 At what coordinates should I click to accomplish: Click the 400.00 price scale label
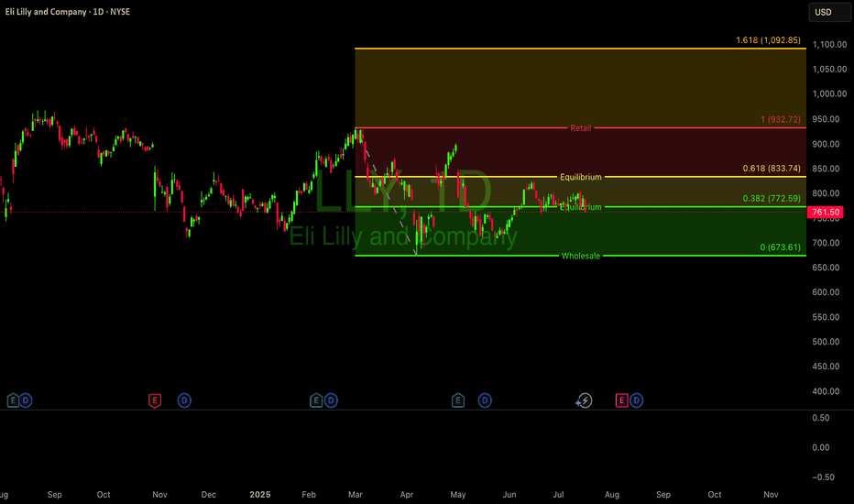click(x=826, y=391)
